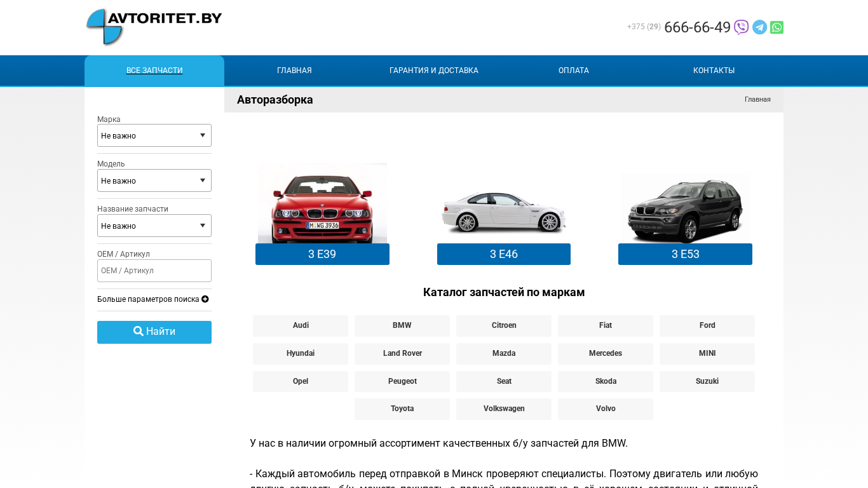Open the Контакты menu item
The width and height of the screenshot is (868, 488).
714,71
